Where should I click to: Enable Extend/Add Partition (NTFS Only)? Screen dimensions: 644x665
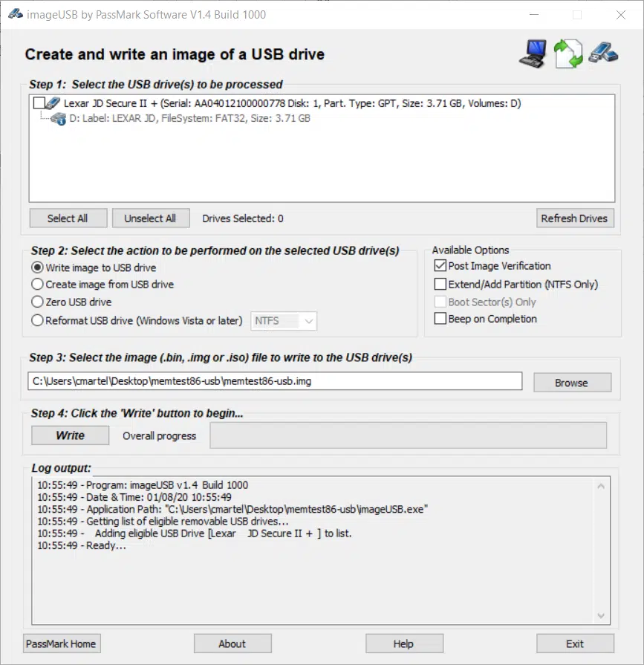click(440, 284)
